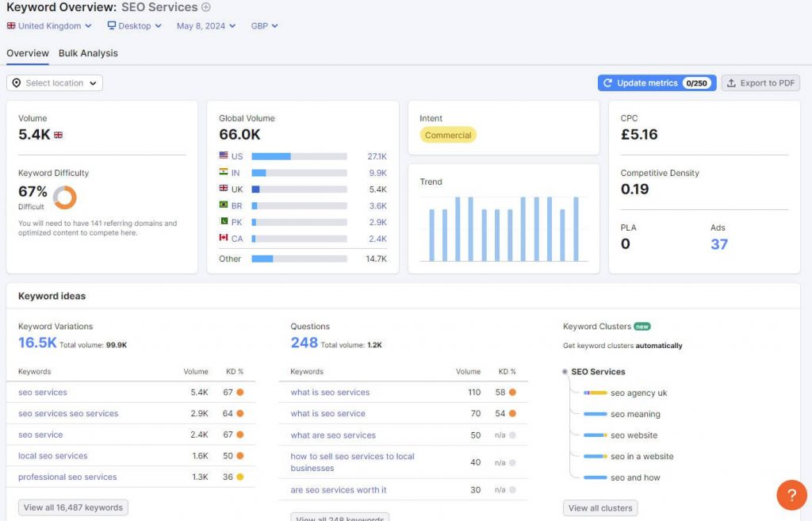
Task: Switch to the Bulk Analysis tab
Action: click(x=88, y=53)
